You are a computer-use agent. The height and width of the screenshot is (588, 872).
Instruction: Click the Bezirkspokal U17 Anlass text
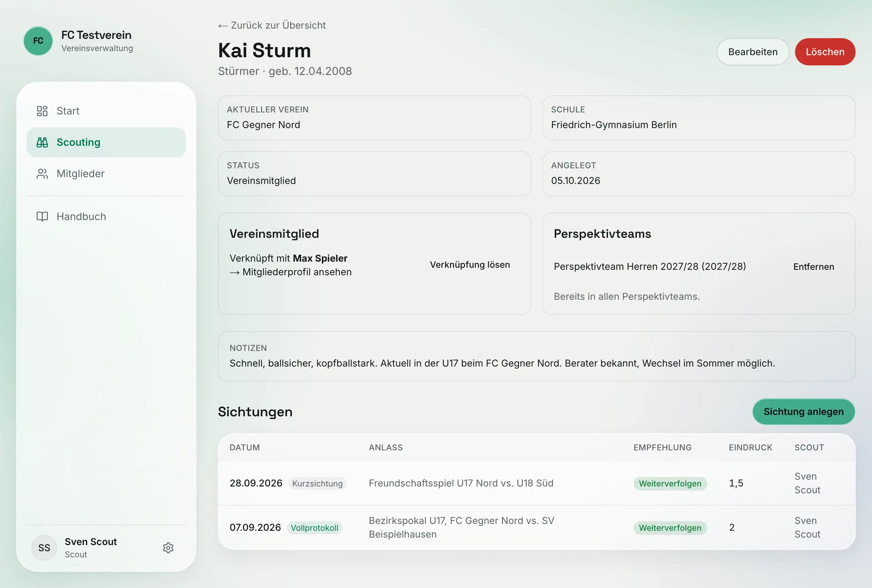[x=461, y=528]
